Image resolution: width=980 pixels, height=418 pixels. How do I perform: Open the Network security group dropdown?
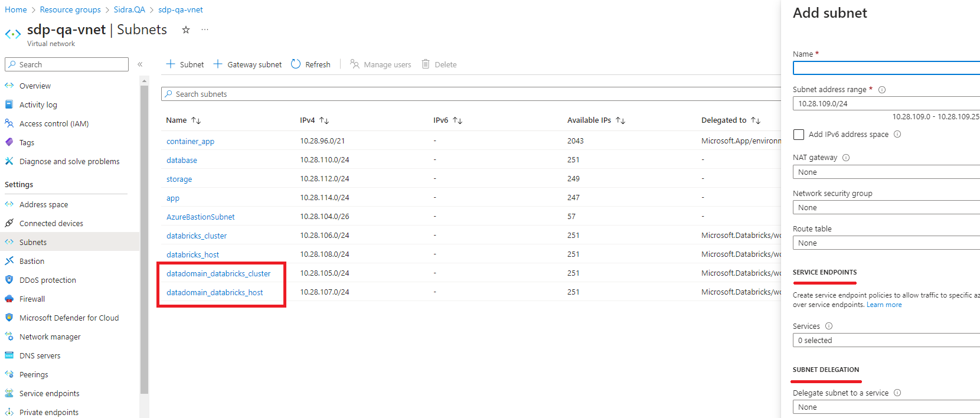click(886, 208)
